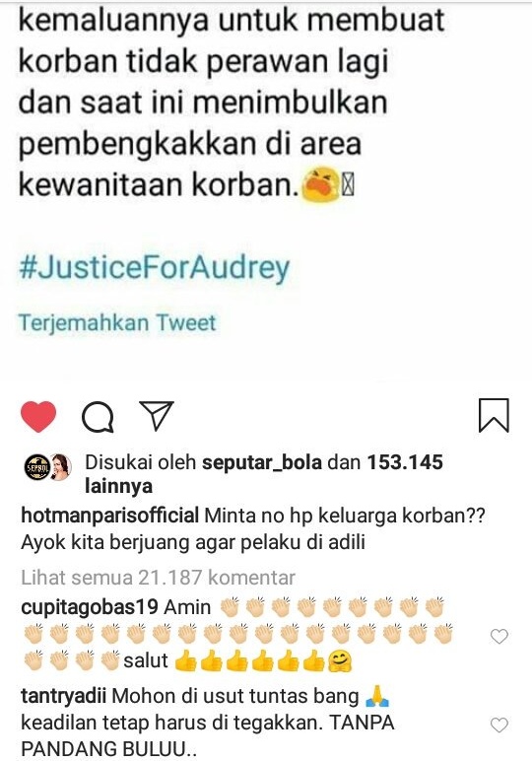Screen dimensions: 532x761
Task: Tap the second liker's avatar thumbnail
Action: pyautogui.click(x=61, y=467)
